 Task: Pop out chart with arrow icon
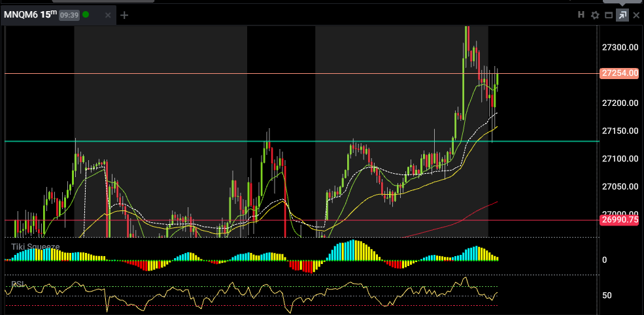coord(622,15)
